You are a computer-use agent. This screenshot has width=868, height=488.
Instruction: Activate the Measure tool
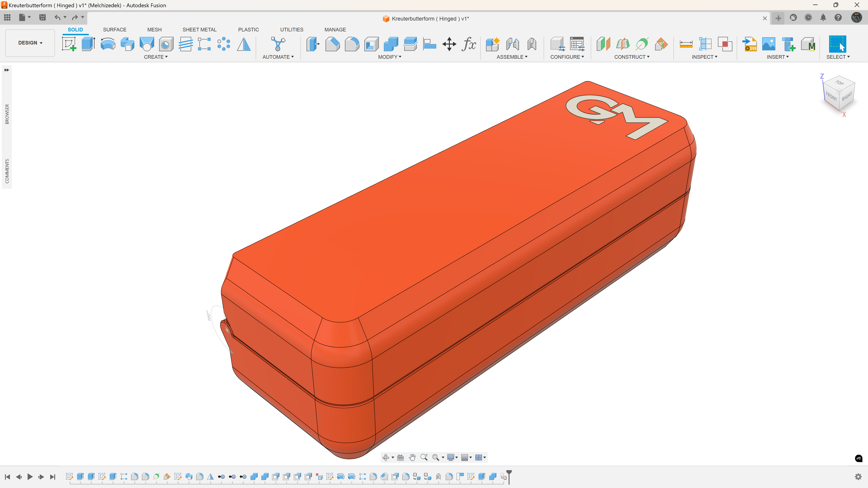click(686, 44)
